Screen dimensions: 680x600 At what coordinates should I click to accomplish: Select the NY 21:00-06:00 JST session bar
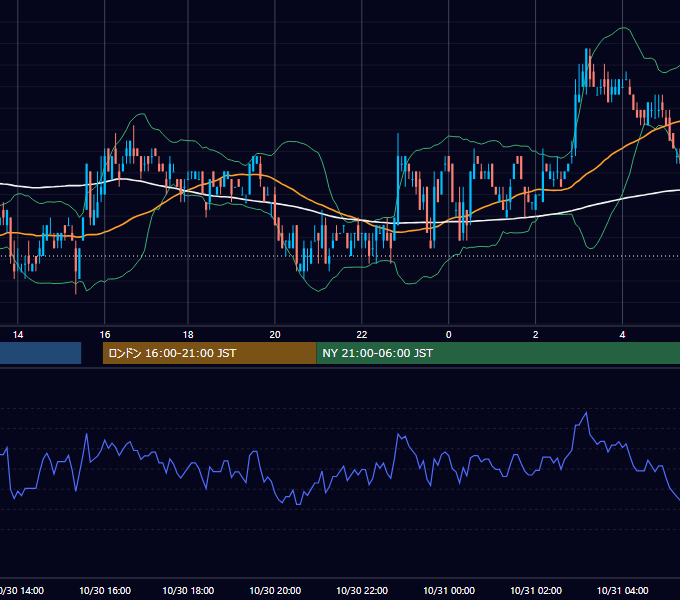498,353
